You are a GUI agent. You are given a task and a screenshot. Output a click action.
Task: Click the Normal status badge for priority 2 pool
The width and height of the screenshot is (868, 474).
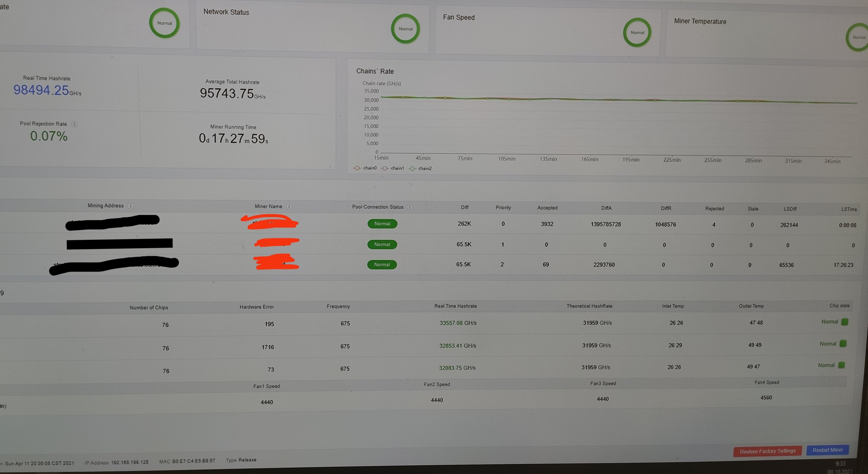coord(382,264)
